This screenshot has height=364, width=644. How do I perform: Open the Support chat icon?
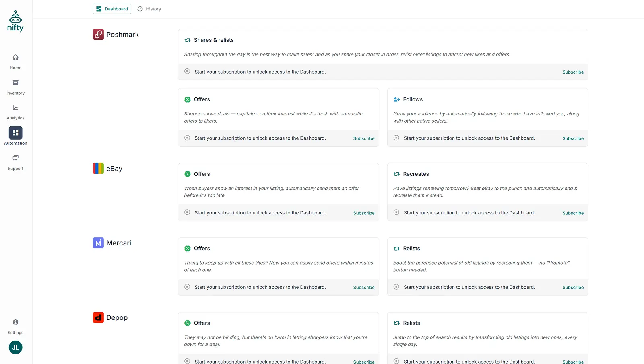tap(16, 158)
